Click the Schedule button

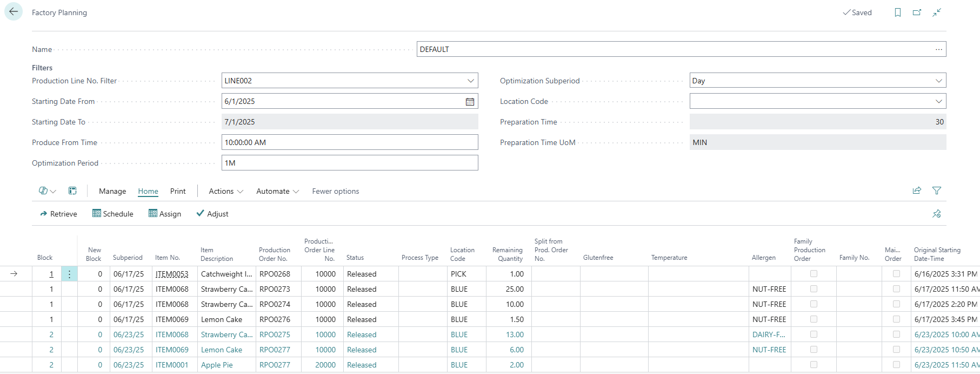point(112,214)
